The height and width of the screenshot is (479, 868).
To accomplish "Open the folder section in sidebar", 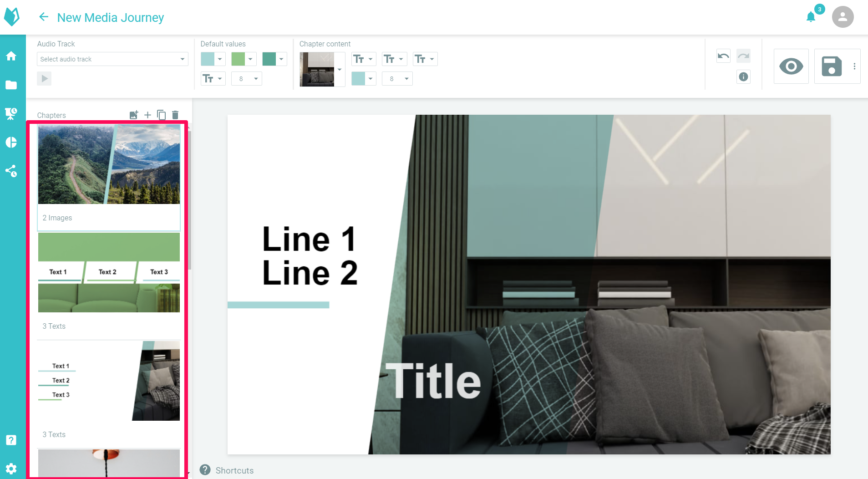I will click(x=11, y=85).
